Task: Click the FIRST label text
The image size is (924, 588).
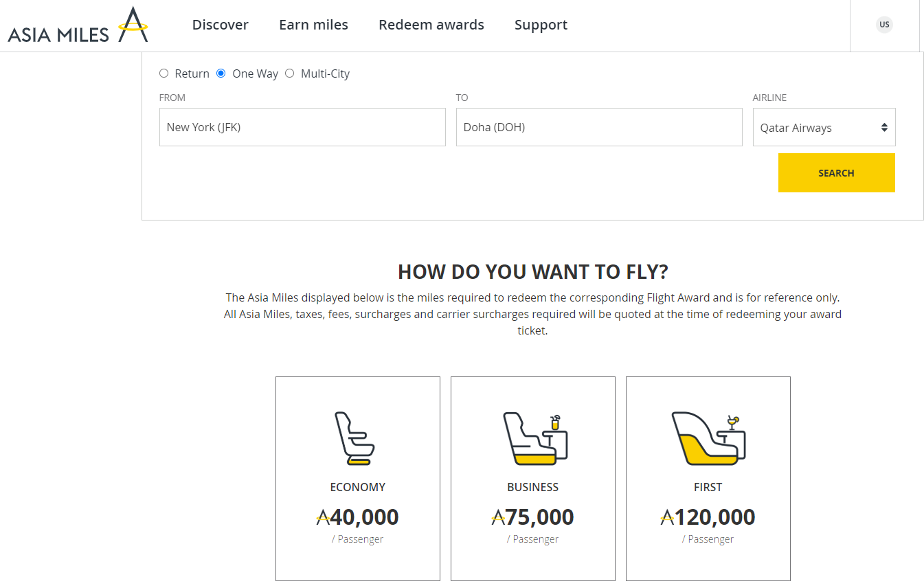Action: (x=708, y=487)
